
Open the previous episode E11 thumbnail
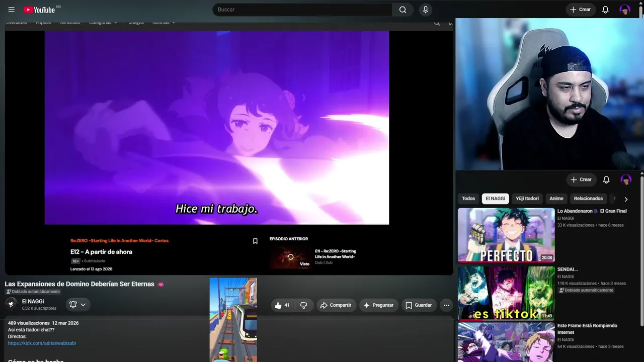290,257
